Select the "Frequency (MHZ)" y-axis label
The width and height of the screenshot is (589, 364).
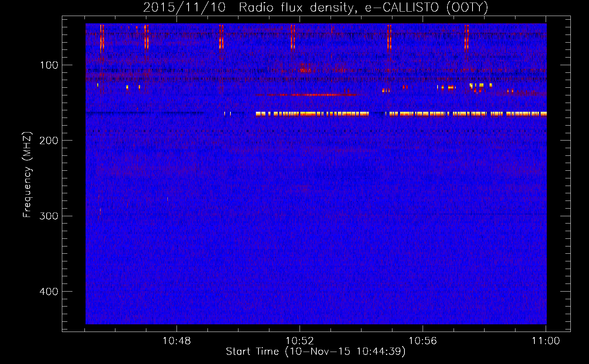27,175
